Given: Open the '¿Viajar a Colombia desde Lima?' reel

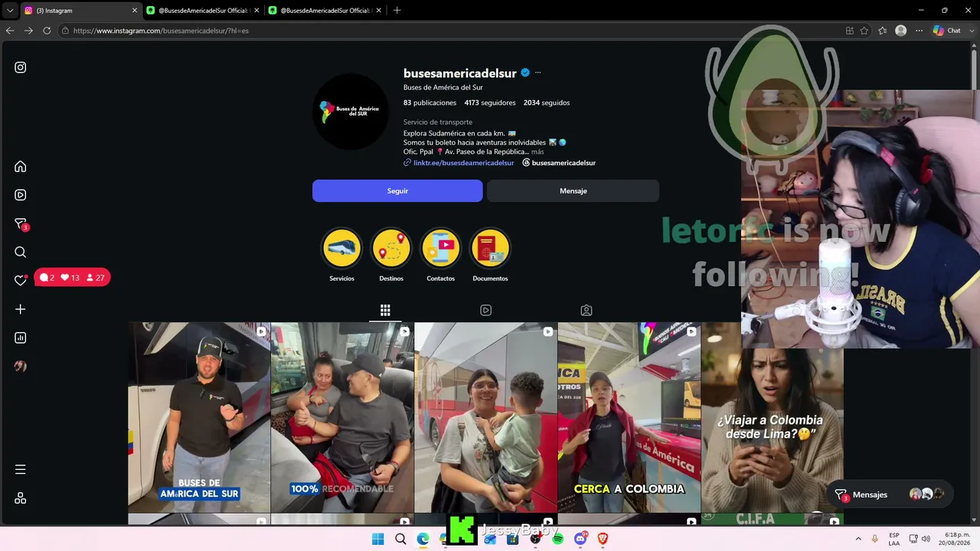Looking at the screenshot, I should tap(772, 417).
